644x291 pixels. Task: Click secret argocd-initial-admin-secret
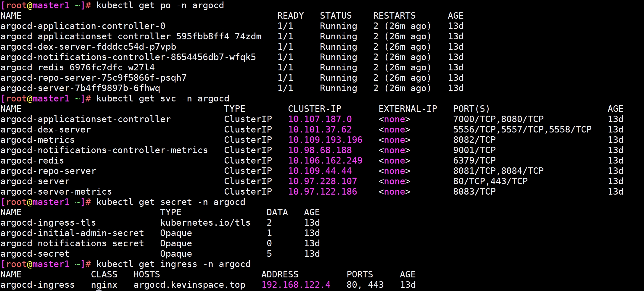72,233
